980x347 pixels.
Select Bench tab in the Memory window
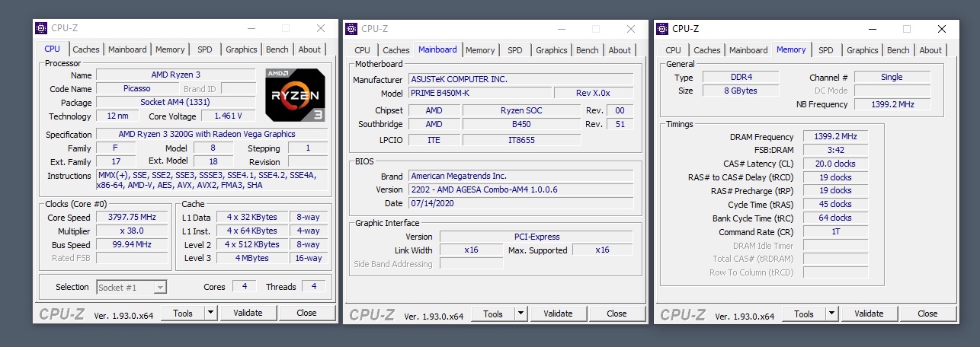(x=898, y=50)
